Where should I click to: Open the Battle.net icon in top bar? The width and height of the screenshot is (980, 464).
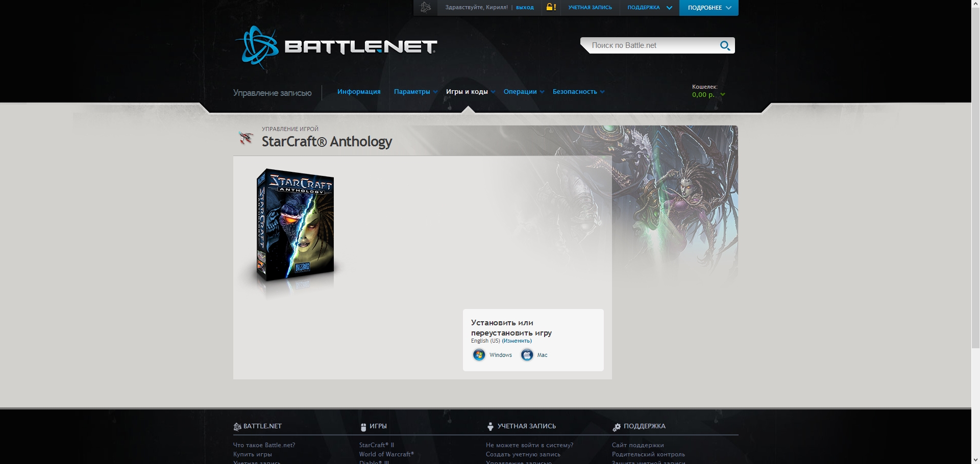(426, 7)
